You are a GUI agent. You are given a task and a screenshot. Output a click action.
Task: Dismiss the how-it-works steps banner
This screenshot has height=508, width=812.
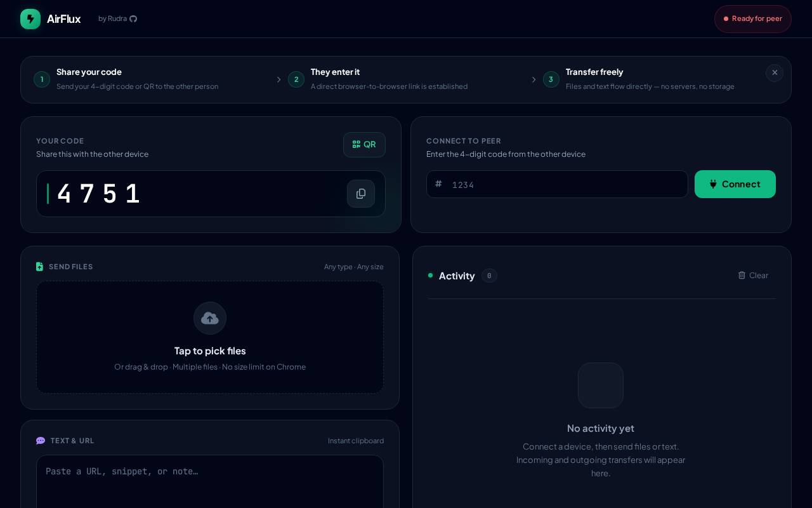tap(775, 73)
